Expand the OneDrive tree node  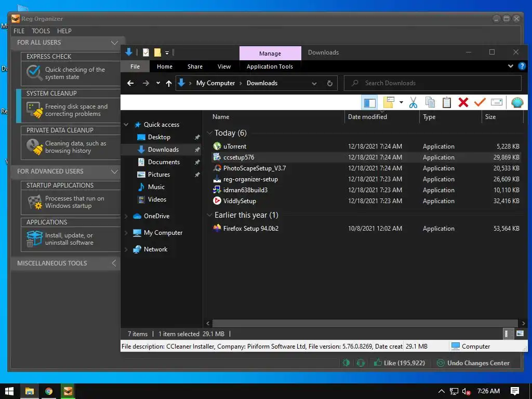click(x=126, y=216)
